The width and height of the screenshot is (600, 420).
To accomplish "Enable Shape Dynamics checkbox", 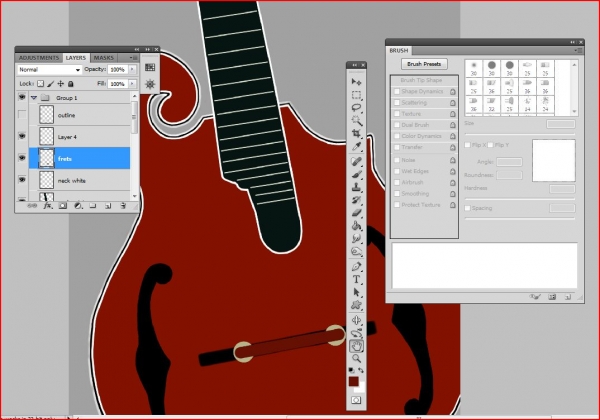I will coord(397,91).
